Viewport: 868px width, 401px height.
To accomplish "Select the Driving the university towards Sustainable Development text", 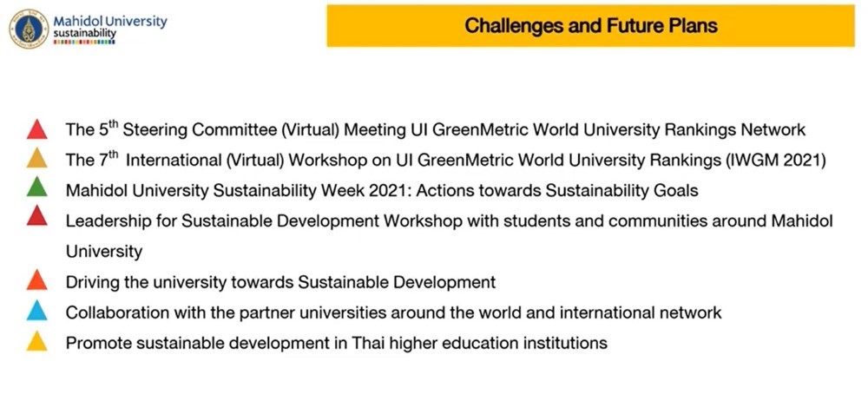I will pyautogui.click(x=280, y=282).
